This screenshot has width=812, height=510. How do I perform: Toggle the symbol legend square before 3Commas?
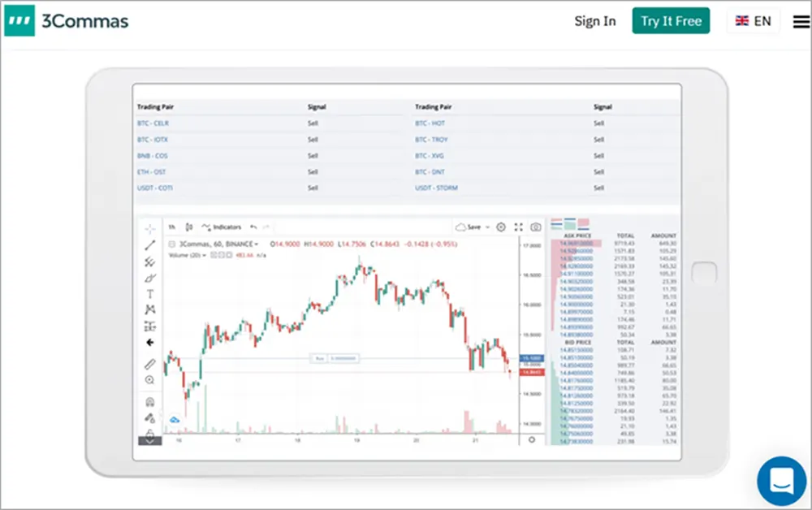tap(172, 244)
